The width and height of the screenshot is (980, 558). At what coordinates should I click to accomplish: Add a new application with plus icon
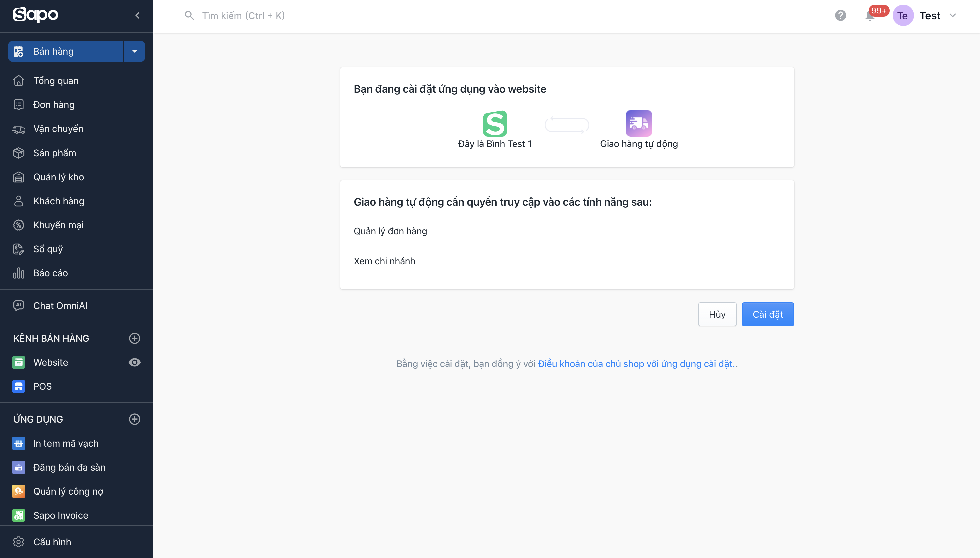(x=134, y=419)
